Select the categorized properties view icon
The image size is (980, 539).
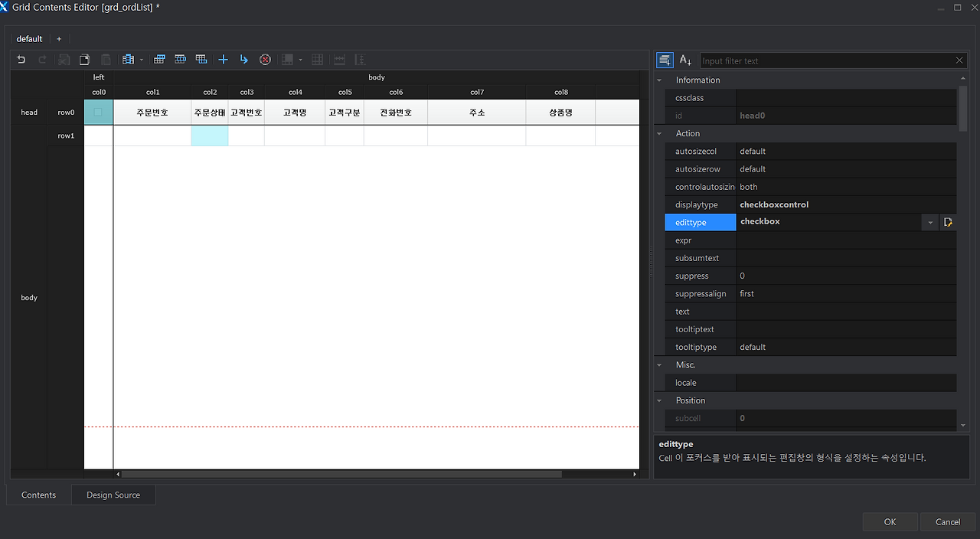pyautogui.click(x=664, y=60)
